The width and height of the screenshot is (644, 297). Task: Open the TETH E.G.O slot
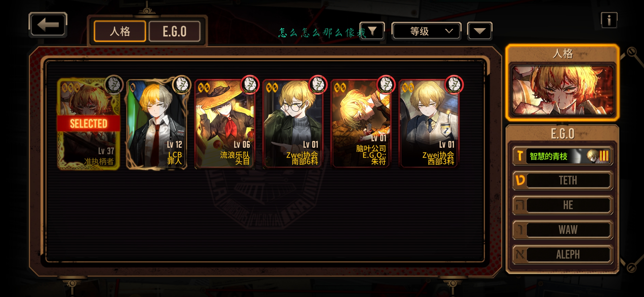[x=563, y=180]
